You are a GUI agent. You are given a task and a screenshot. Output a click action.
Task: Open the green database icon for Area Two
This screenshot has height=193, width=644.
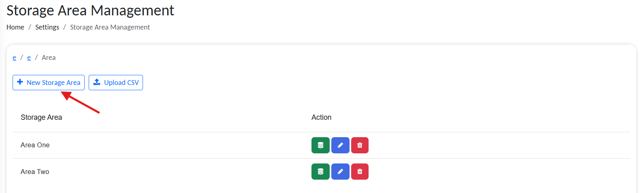click(x=320, y=172)
